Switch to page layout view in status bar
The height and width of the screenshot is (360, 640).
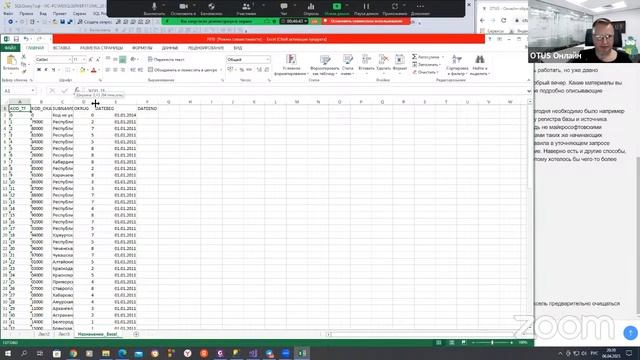click(x=451, y=342)
